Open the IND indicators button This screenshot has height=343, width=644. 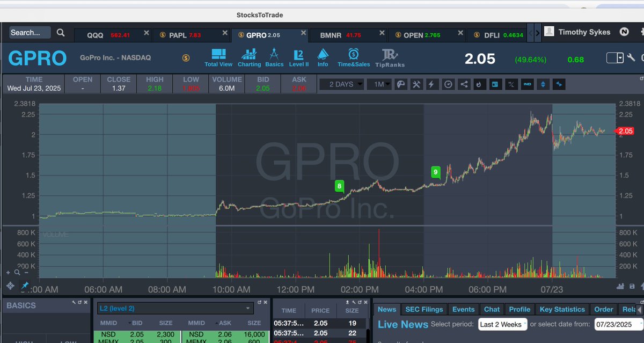tap(528, 84)
